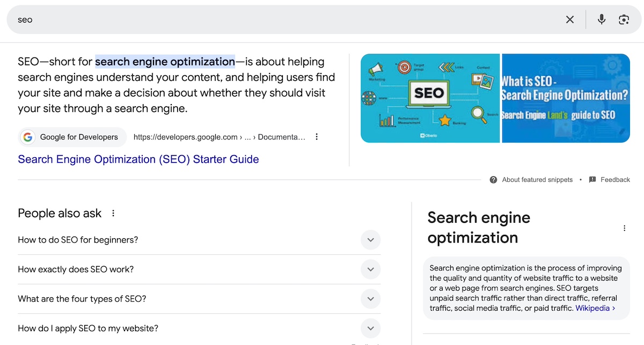Expand the question How to do SEO for beginners
The image size is (644, 345).
(x=370, y=240)
